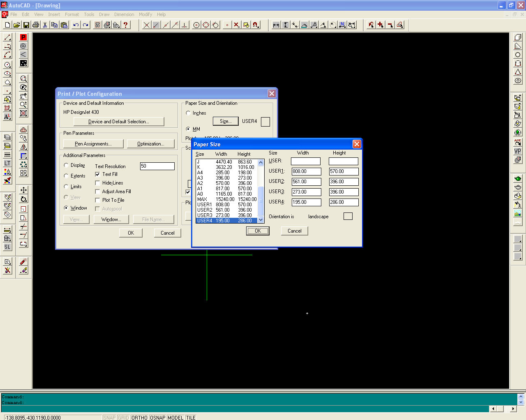Viewport: 526px width, 420px height.
Task: Select the Inches radio button
Action: (188, 113)
